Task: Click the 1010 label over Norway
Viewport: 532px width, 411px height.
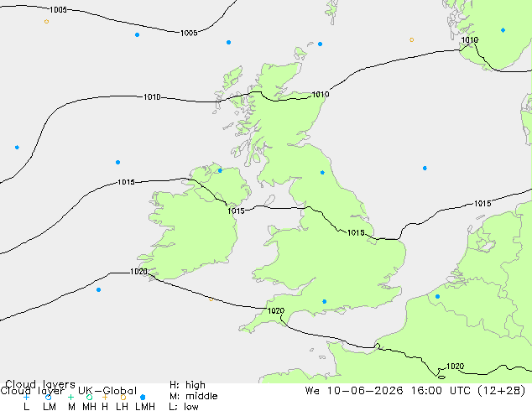Action: pyautogui.click(x=470, y=40)
